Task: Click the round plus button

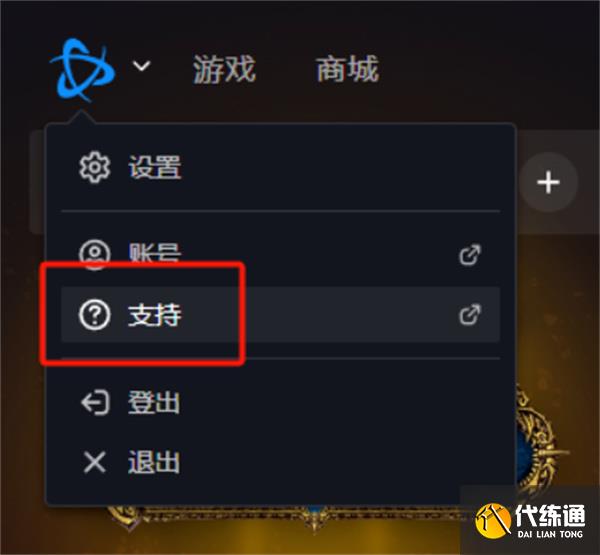Action: click(548, 182)
